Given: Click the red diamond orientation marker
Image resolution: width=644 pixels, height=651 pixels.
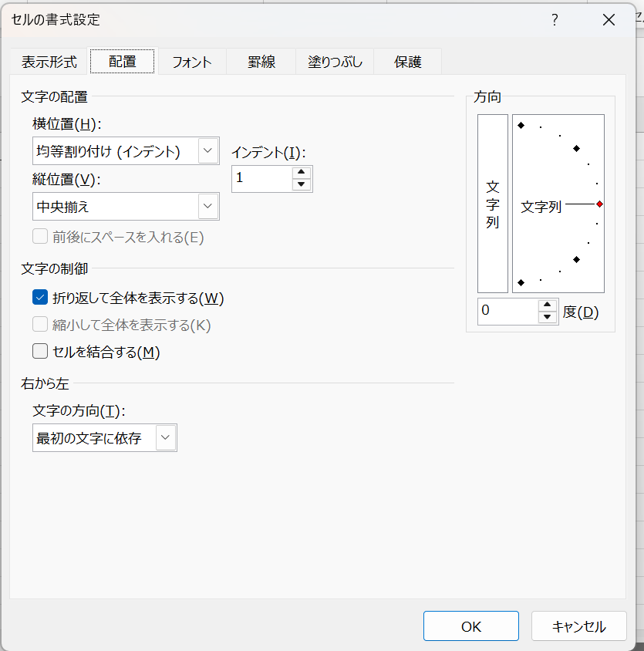Looking at the screenshot, I should click(599, 204).
